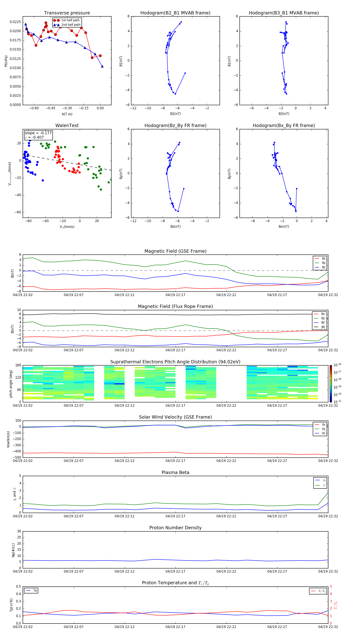The width and height of the screenshot is (351, 644).
Task: Click the 'pitch angle (deg)' axis label
Action: [x=11, y=384]
